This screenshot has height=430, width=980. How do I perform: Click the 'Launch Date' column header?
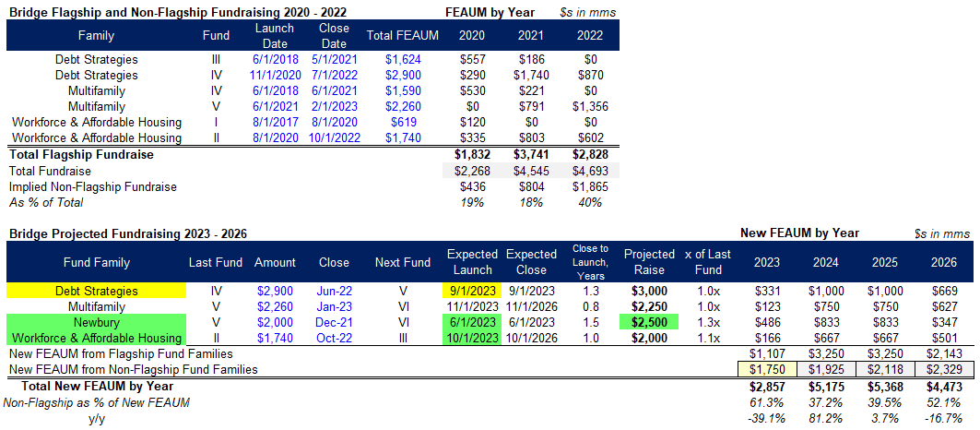pyautogui.click(x=275, y=36)
